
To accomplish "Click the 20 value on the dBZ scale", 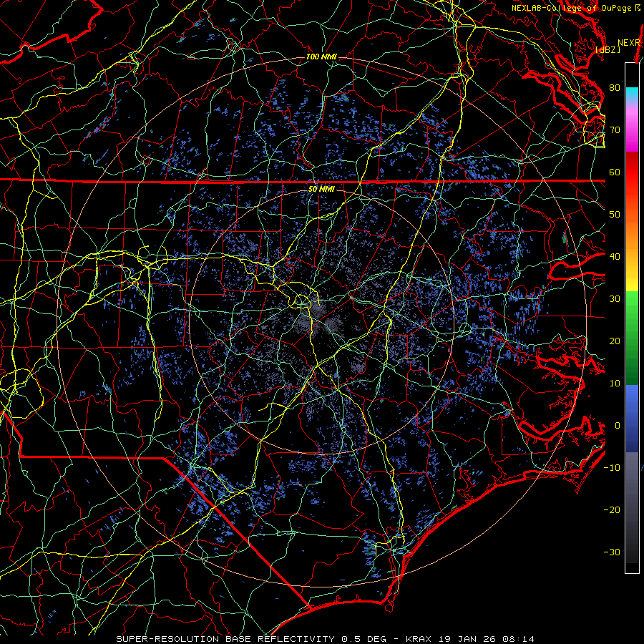I will [x=615, y=341].
